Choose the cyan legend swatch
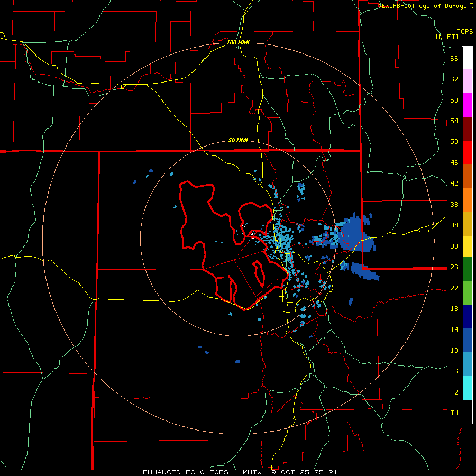 tap(467, 388)
